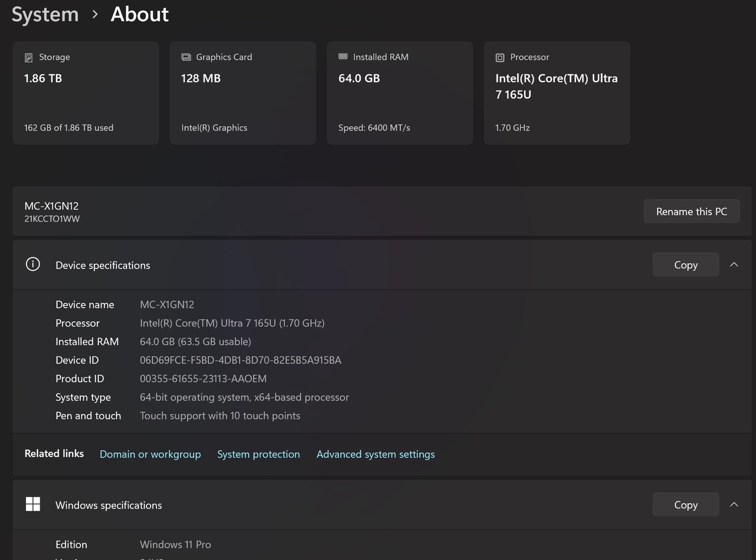The image size is (756, 560).
Task: Select the PC name MC-X1GN12 header text
Action: pos(52,206)
